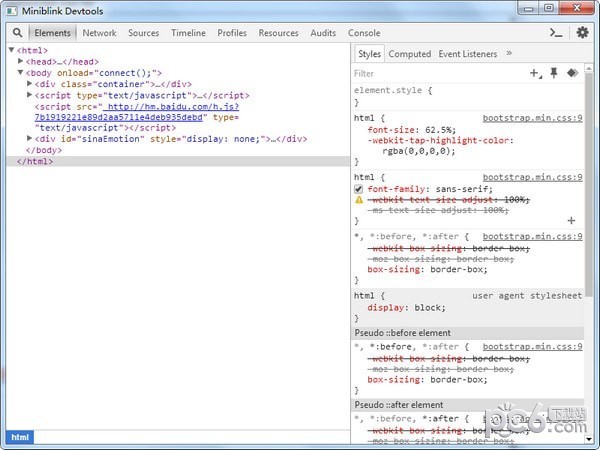Open DevTools settings gear
This screenshot has width=600, height=450.
point(582,33)
